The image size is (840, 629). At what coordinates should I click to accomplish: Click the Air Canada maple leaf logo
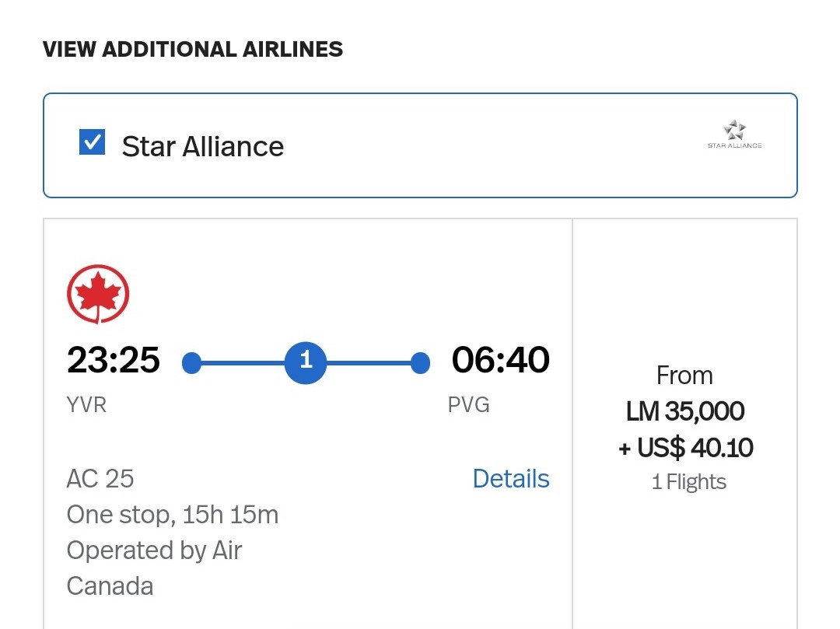coord(98,295)
